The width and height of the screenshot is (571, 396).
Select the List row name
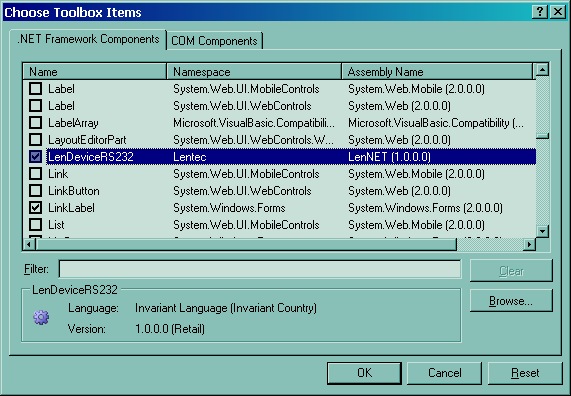56,225
